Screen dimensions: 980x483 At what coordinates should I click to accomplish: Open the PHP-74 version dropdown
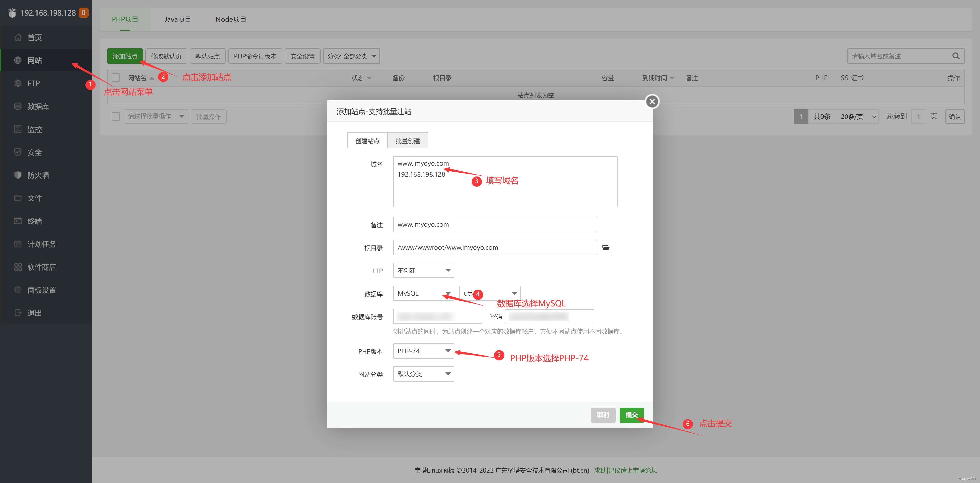click(423, 351)
